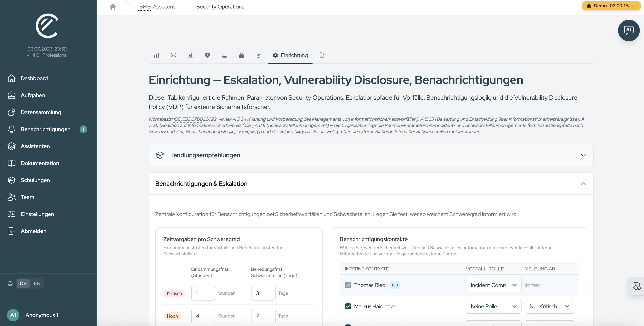Select the Einrichtung tab
Viewport: 644px width, 326px height.
tap(290, 55)
